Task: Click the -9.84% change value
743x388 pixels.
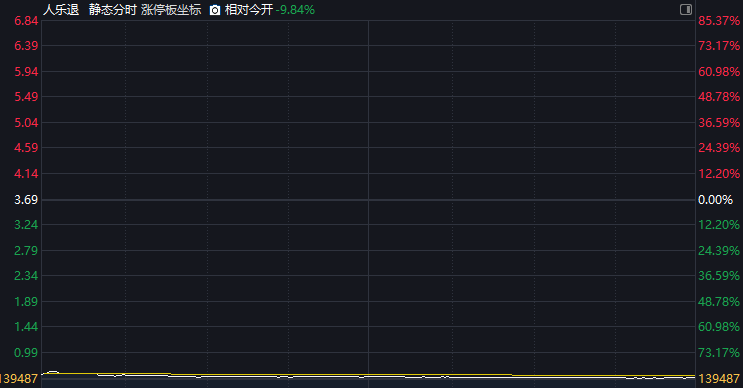Action: pyautogui.click(x=295, y=10)
